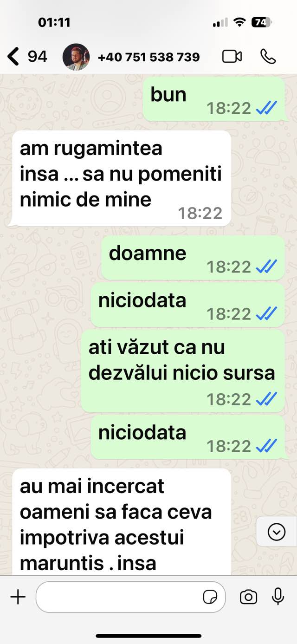Tap 'ati văzut ca nu dezvălui nicio sursa' message

coord(183,371)
